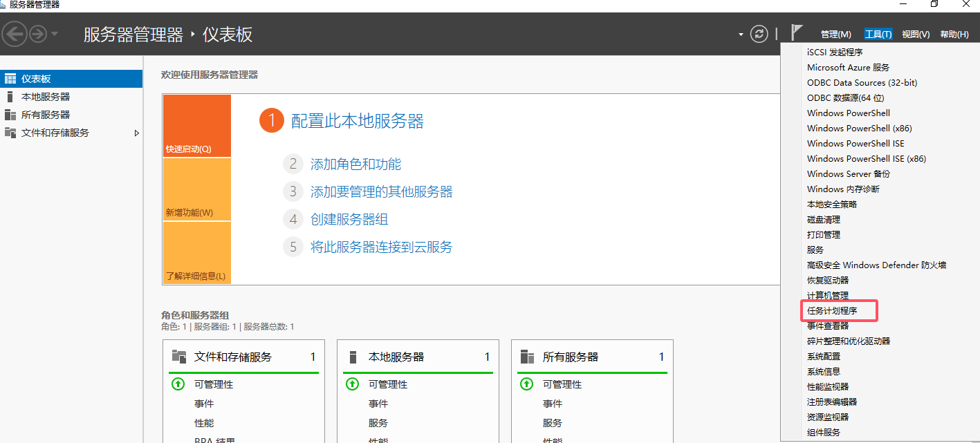Select 所有服务器 in the sidebar
Image resolution: width=980 pixels, height=443 pixels.
coord(71,115)
